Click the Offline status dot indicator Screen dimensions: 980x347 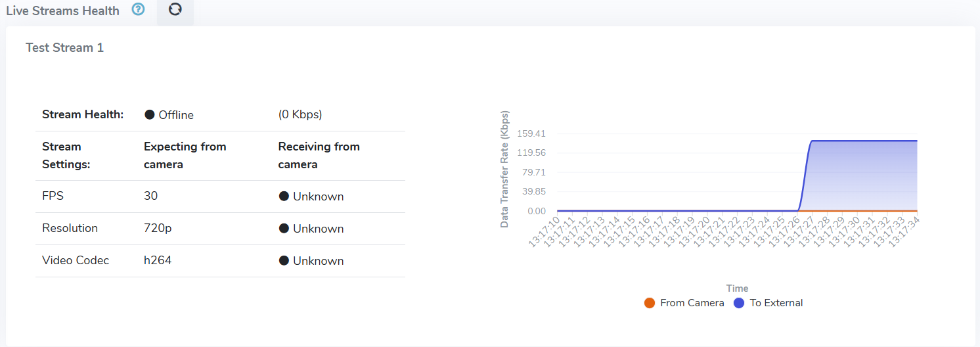(x=150, y=115)
